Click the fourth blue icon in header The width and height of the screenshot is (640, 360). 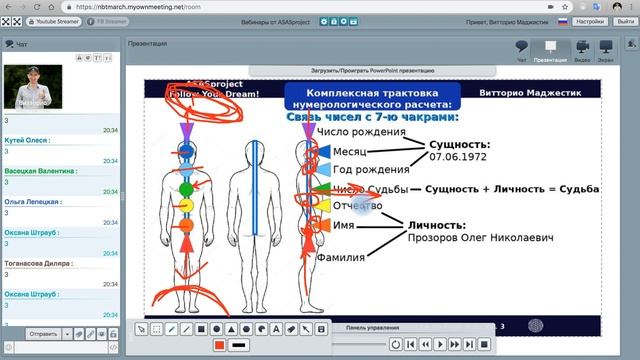pyautogui.click(x=353, y=22)
